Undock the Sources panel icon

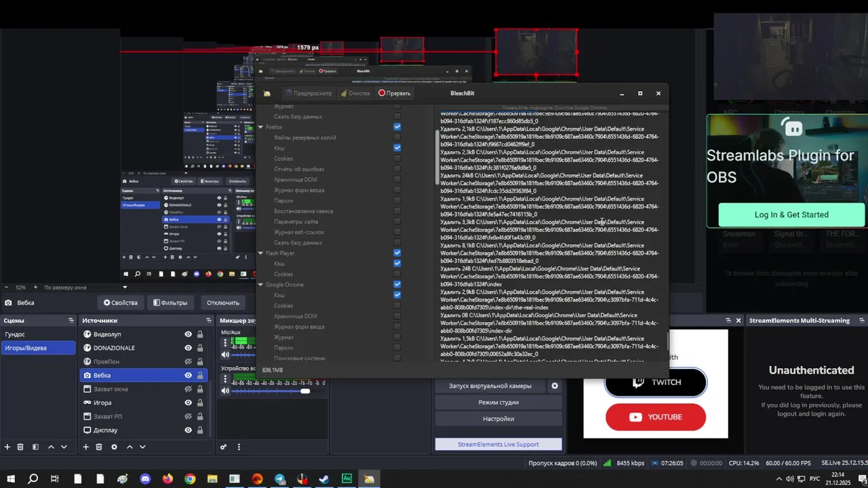point(209,321)
